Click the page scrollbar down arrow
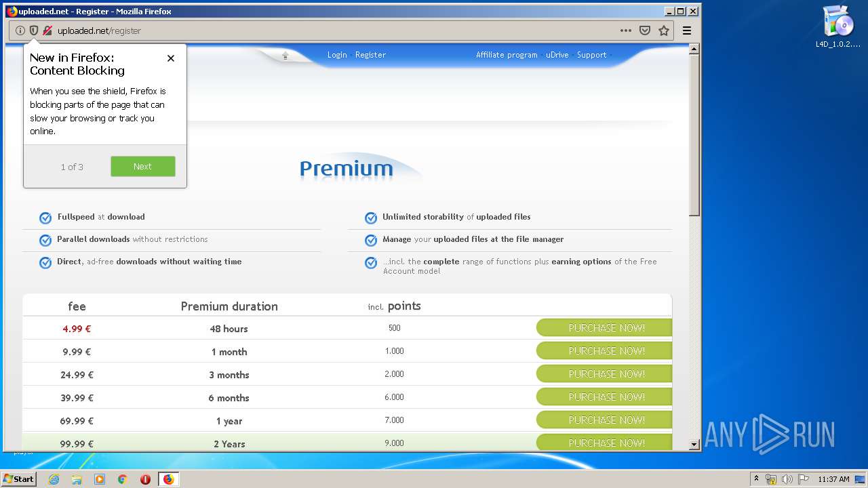This screenshot has height=488, width=868. (x=694, y=445)
